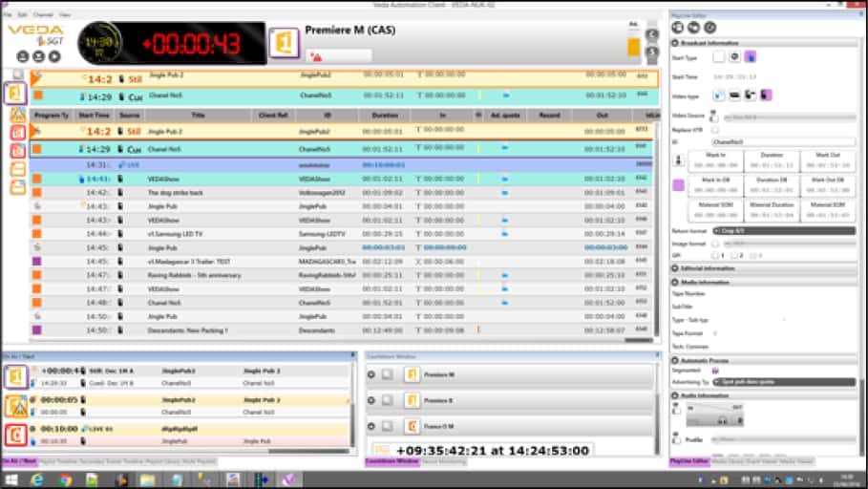Screen dimensions: 868x489
Task: Select 'The dog strike back' playlist row
Action: click(342, 193)
